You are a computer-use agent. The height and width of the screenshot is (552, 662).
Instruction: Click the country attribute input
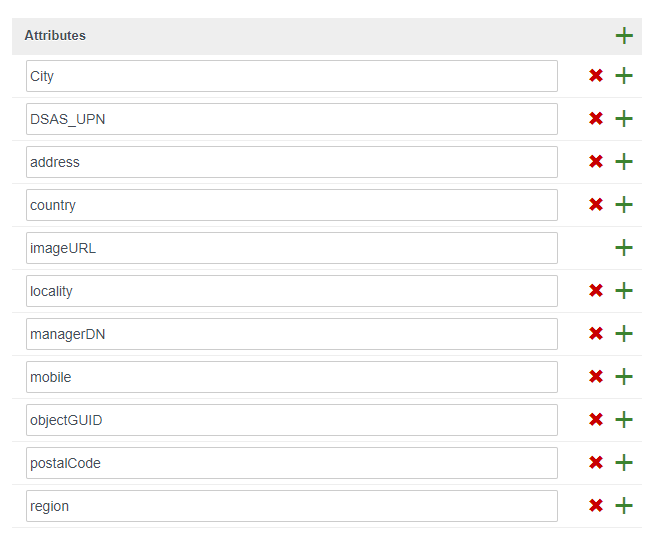point(291,205)
